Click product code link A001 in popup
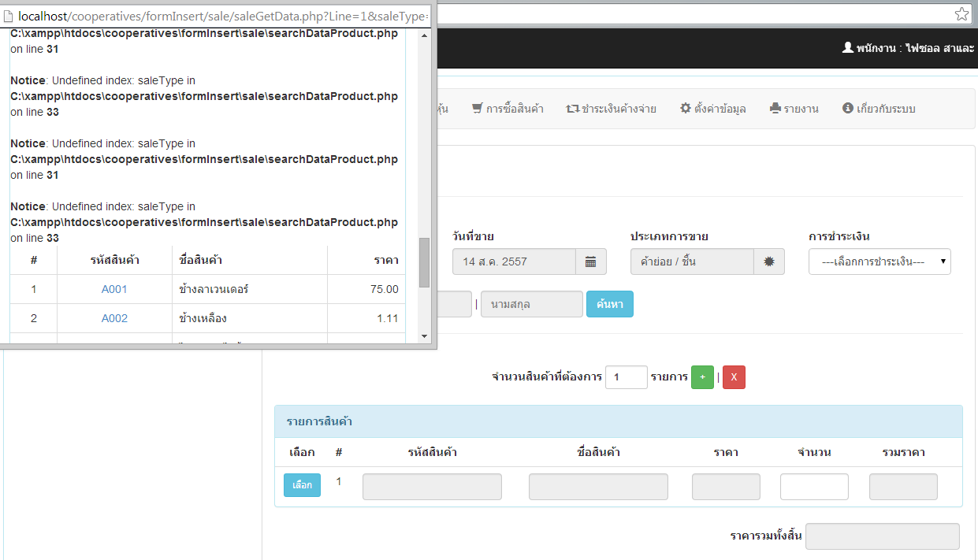The image size is (978, 560). coord(114,289)
